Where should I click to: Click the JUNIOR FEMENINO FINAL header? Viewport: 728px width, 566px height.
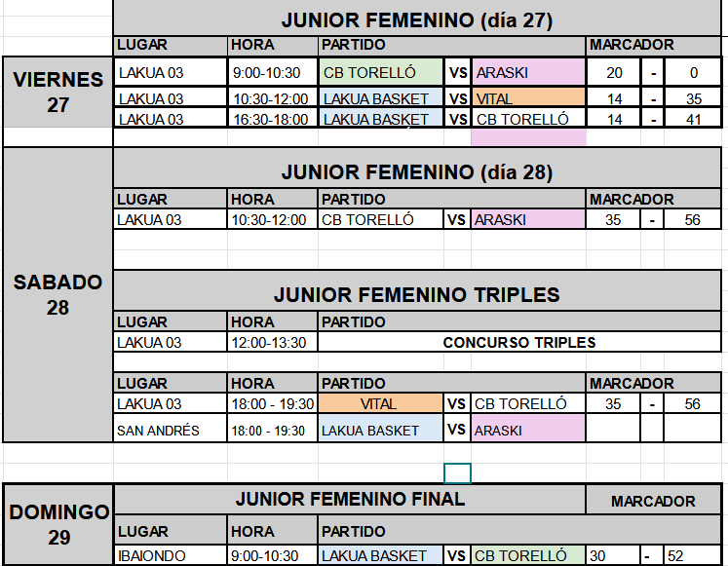tap(350, 499)
